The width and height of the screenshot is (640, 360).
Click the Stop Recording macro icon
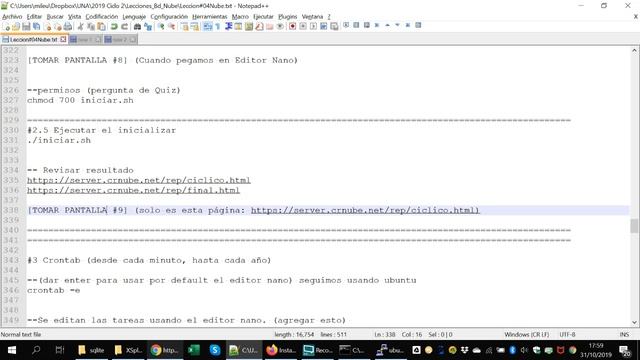click(303, 27)
